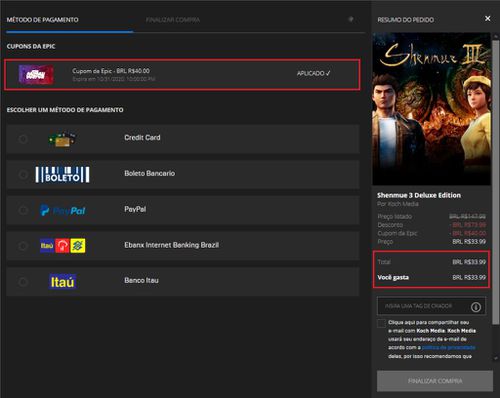Focus the creator tag input field
This screenshot has height=398, width=500.
coord(431,306)
